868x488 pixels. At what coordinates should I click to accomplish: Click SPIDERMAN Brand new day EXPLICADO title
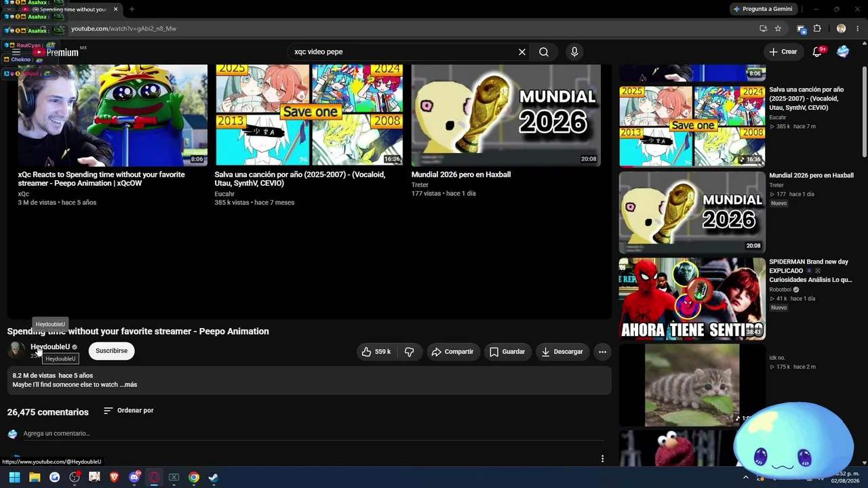coord(810,270)
